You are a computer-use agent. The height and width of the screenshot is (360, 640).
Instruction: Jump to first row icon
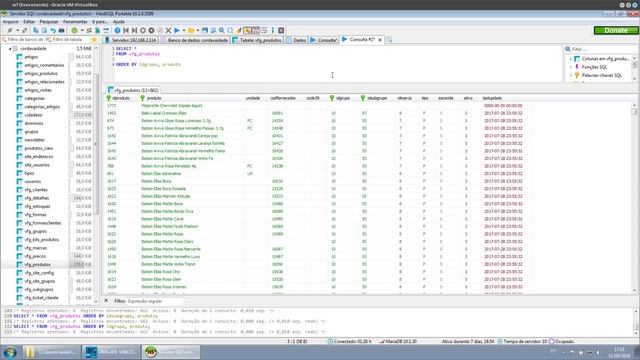click(x=126, y=31)
